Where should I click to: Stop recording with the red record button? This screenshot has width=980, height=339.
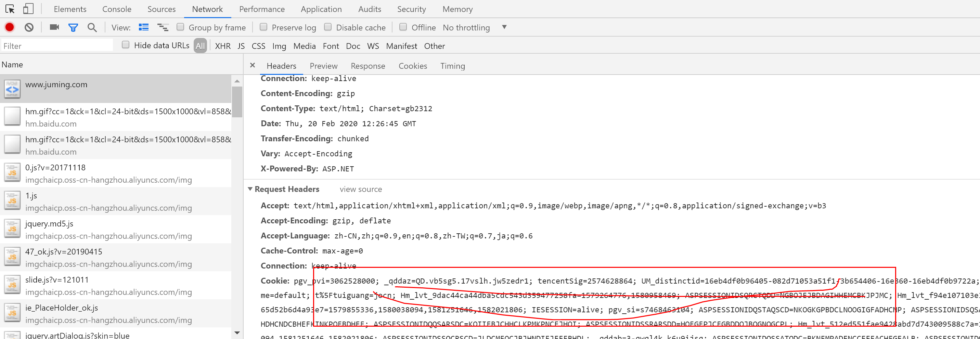(10, 27)
